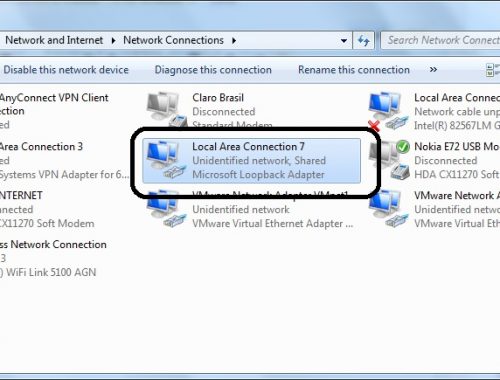Image resolution: width=500 pixels, height=380 pixels.
Task: Click the Network Connections breadcrumb
Action: point(173,40)
